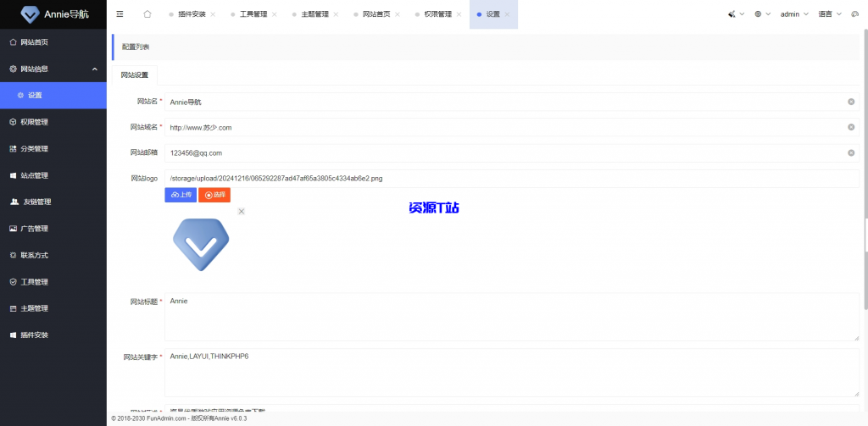Clear the 网站域名 field
Image resolution: width=868 pixels, height=426 pixels.
click(x=851, y=127)
